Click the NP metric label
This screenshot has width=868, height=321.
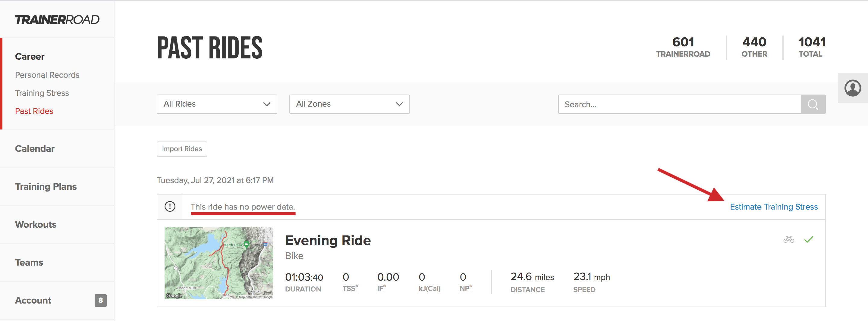pos(466,288)
